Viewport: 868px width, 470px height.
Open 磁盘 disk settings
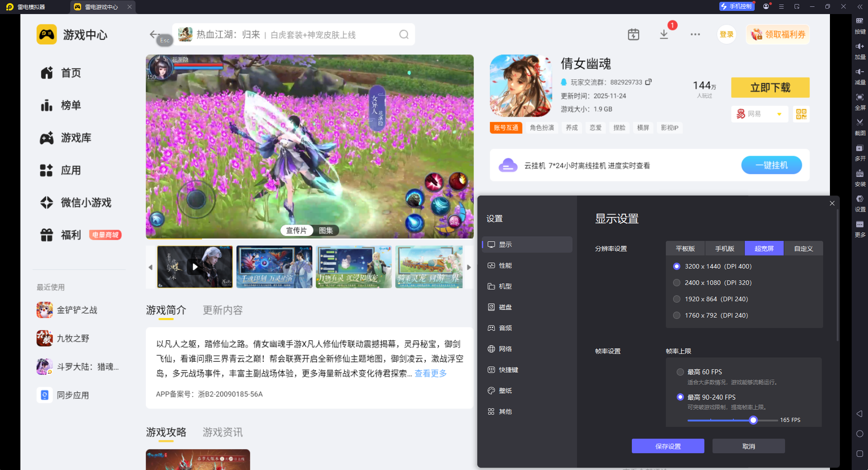[527, 307]
